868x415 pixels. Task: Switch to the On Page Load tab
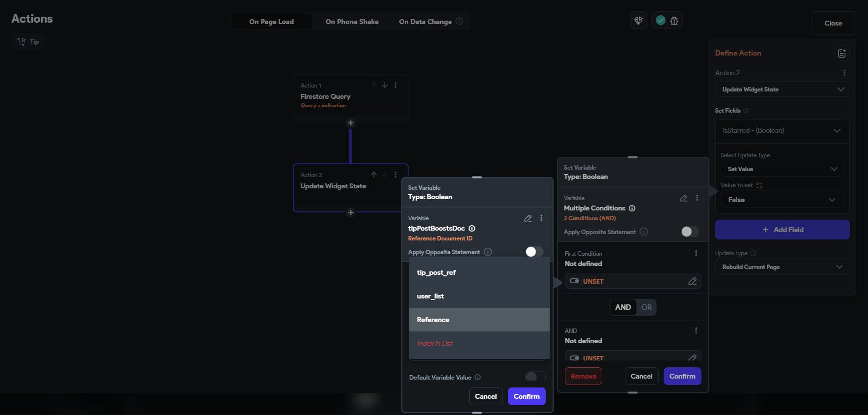click(x=271, y=22)
